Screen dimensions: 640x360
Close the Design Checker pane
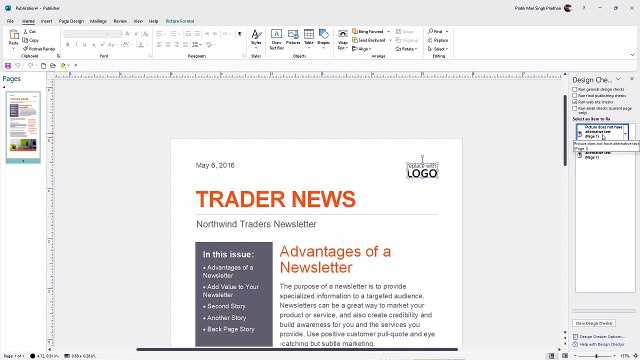(632, 79)
